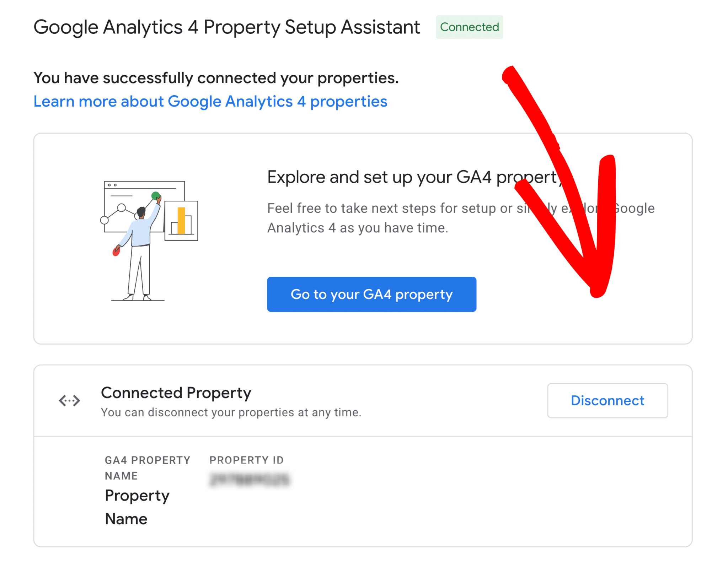Click the connected property link icon
Image resolution: width=728 pixels, height=562 pixels.
pos(69,401)
